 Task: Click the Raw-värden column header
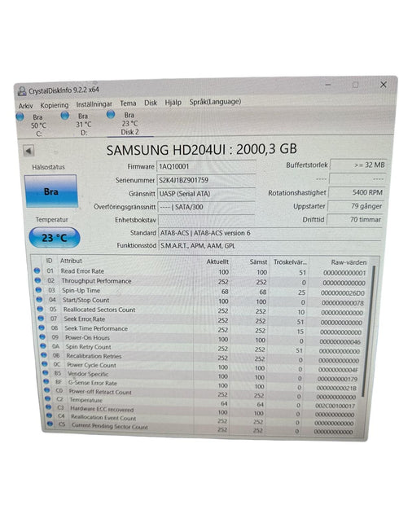349,262
